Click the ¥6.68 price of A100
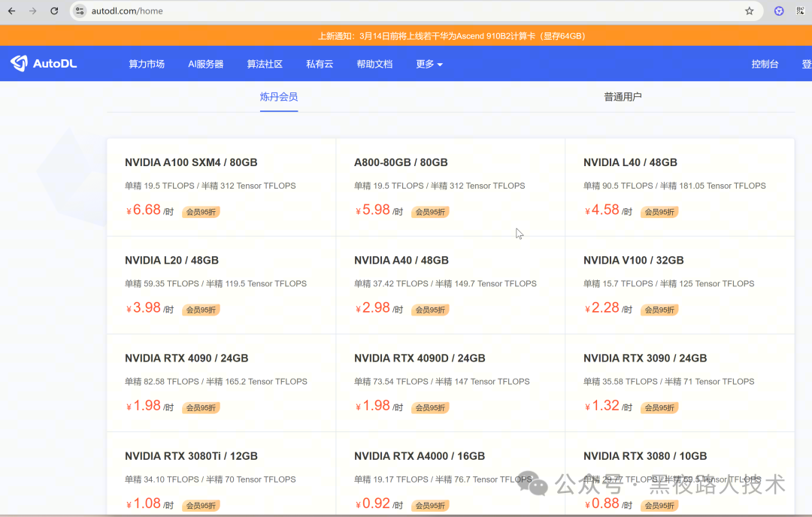 144,210
